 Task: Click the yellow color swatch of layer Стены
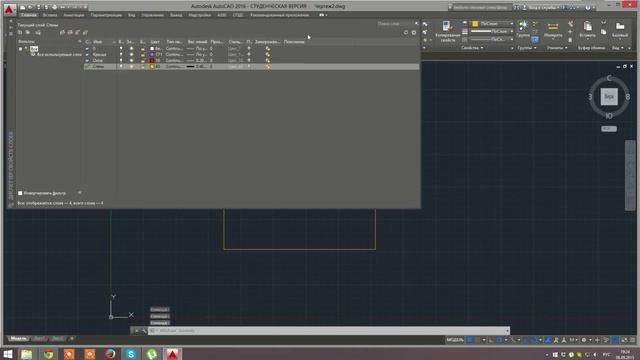pos(152,66)
